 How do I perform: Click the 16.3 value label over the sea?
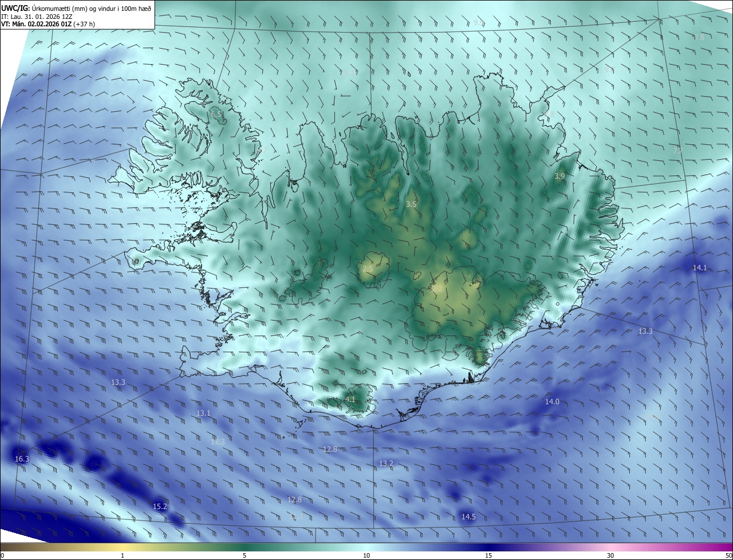click(x=22, y=459)
